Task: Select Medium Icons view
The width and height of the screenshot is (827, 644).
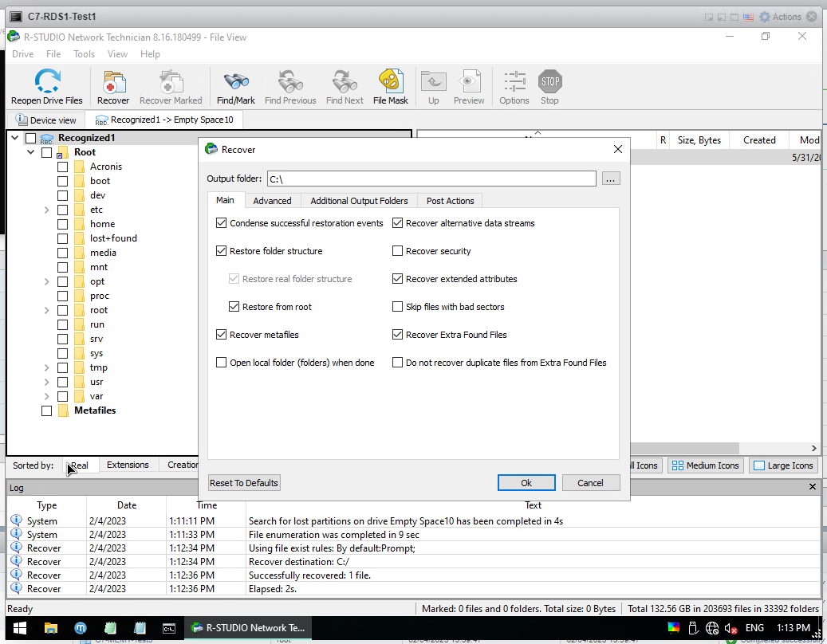Action: [704, 465]
